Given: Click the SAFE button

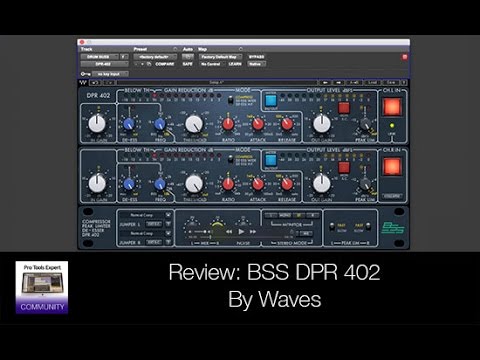Looking at the screenshot, I should pyautogui.click(x=188, y=64).
